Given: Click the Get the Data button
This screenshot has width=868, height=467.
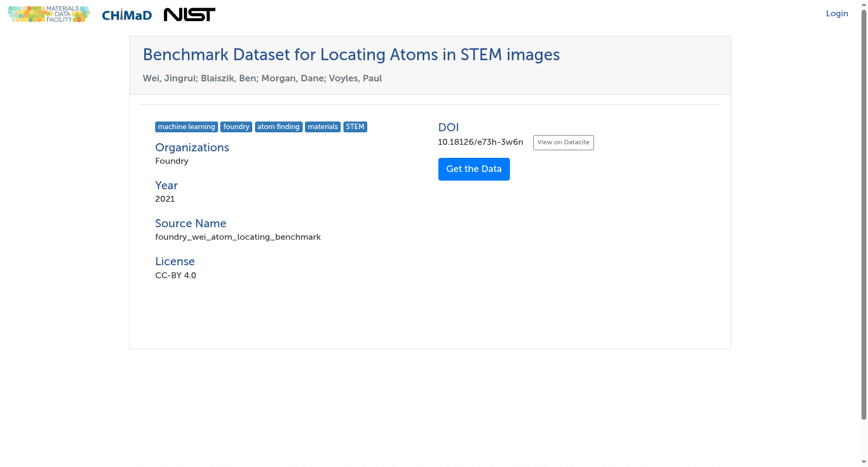Looking at the screenshot, I should [x=474, y=169].
